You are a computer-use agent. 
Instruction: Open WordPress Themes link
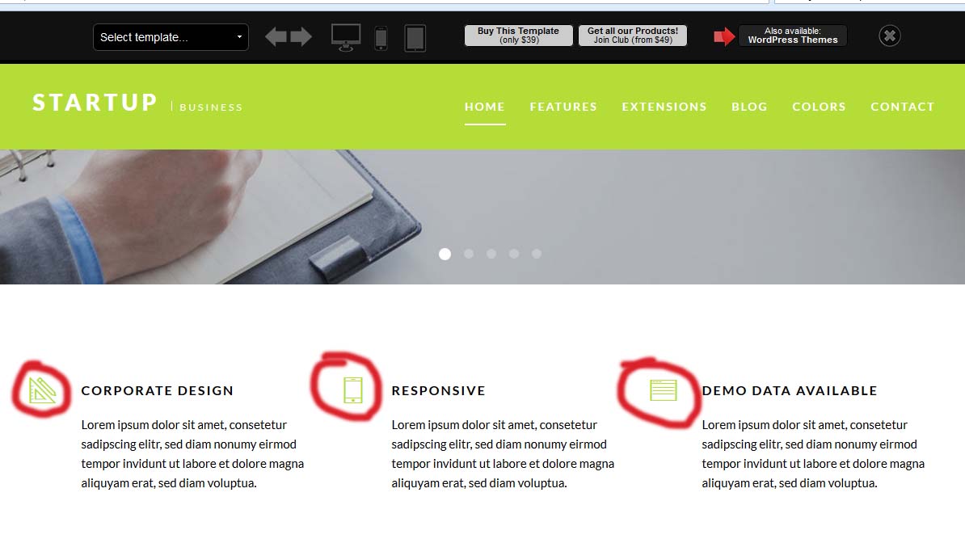[793, 35]
